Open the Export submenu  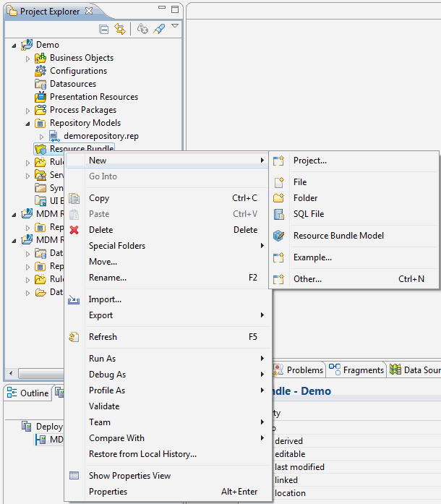click(x=167, y=315)
